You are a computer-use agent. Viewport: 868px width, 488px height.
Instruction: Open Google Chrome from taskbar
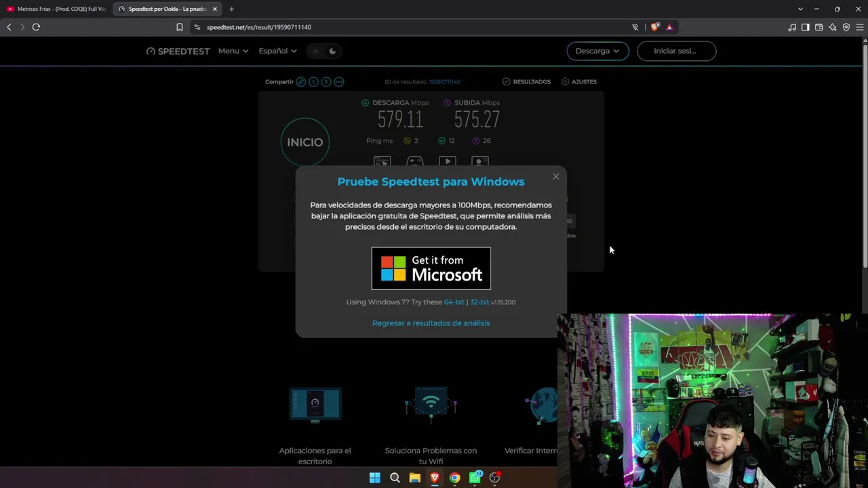click(x=455, y=478)
